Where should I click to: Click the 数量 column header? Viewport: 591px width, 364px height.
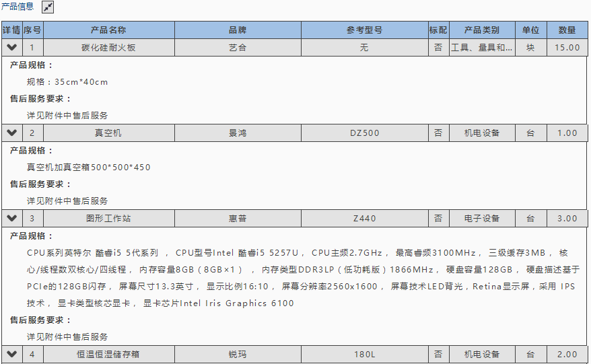pos(567,30)
